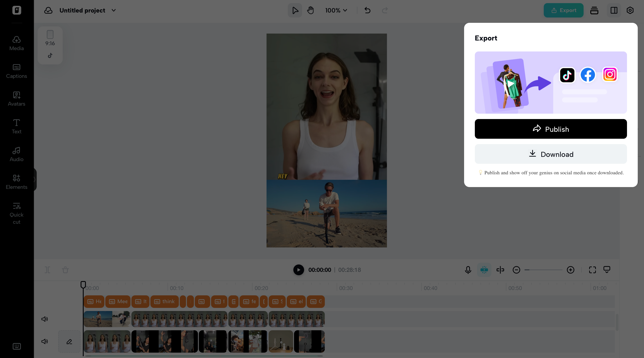644x358 pixels.
Task: Undo the last action
Action: point(367,10)
